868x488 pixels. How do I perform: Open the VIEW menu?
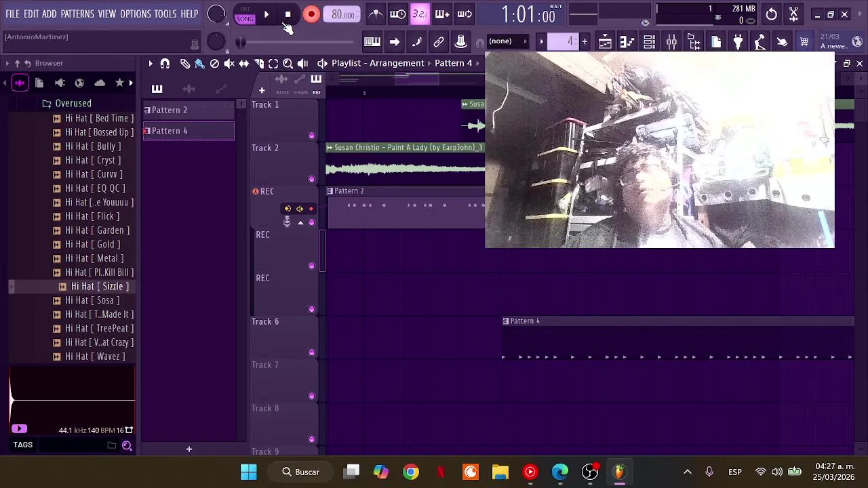[x=107, y=14]
